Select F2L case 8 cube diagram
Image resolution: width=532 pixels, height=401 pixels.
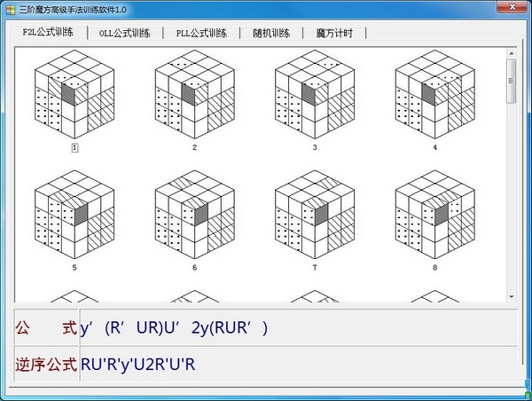pos(435,215)
